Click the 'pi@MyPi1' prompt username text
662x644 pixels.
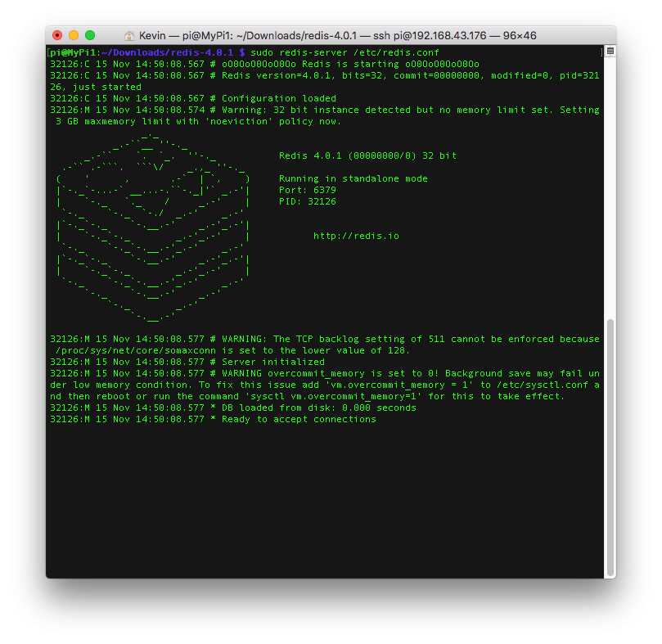pyautogui.click(x=73, y=53)
